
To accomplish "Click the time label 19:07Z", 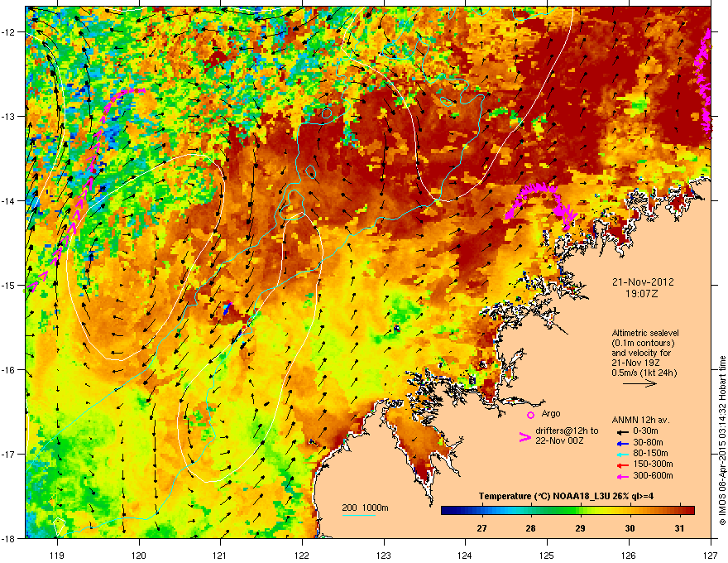I will (642, 294).
